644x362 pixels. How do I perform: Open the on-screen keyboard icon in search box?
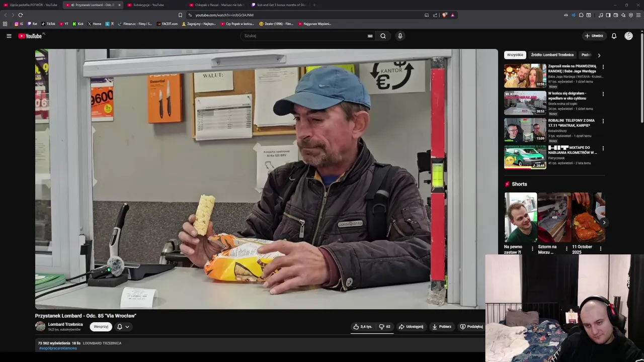[370, 36]
